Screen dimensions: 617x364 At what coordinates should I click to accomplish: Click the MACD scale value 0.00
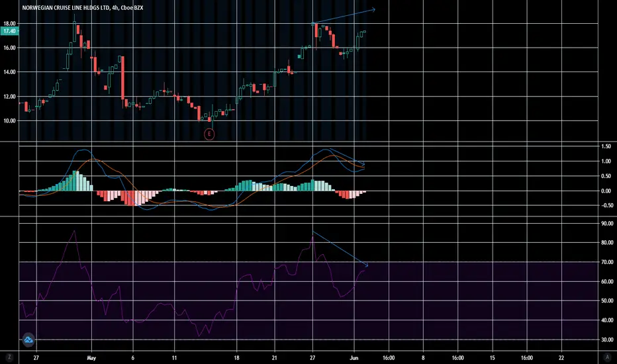point(606,191)
